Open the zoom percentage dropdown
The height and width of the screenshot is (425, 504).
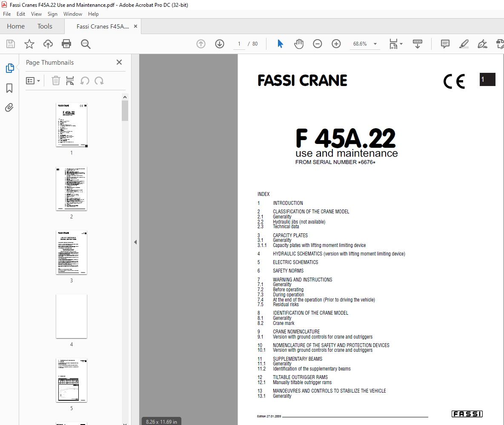coord(375,44)
